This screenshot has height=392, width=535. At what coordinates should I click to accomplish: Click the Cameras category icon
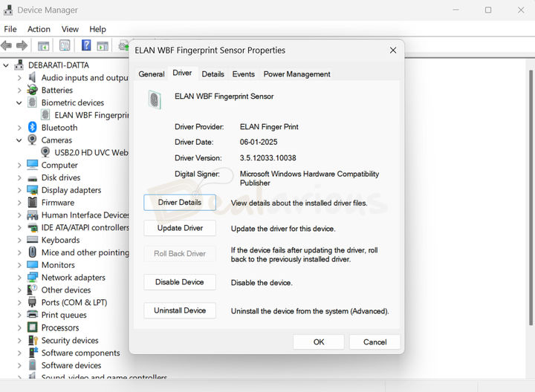[x=32, y=140]
